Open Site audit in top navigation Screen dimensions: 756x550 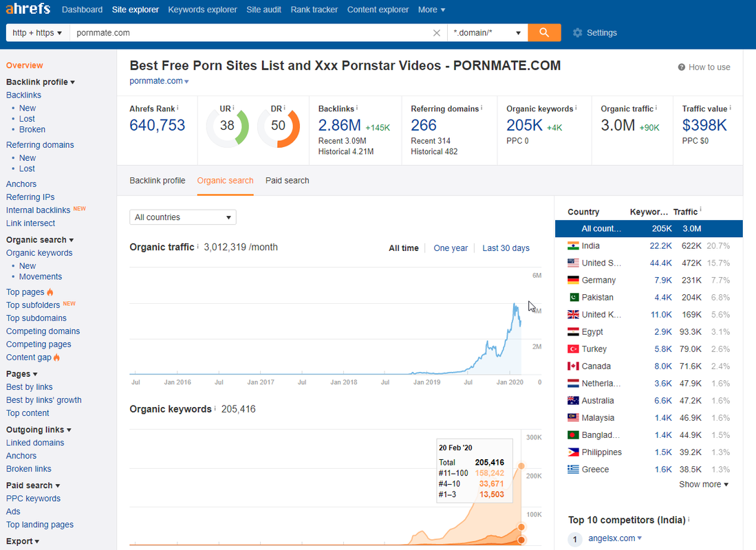pyautogui.click(x=263, y=10)
